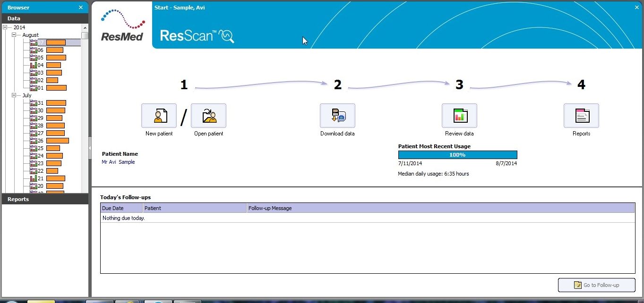The height and width of the screenshot is (303, 644).
Task: Sort by the Patient column header
Action: point(195,208)
